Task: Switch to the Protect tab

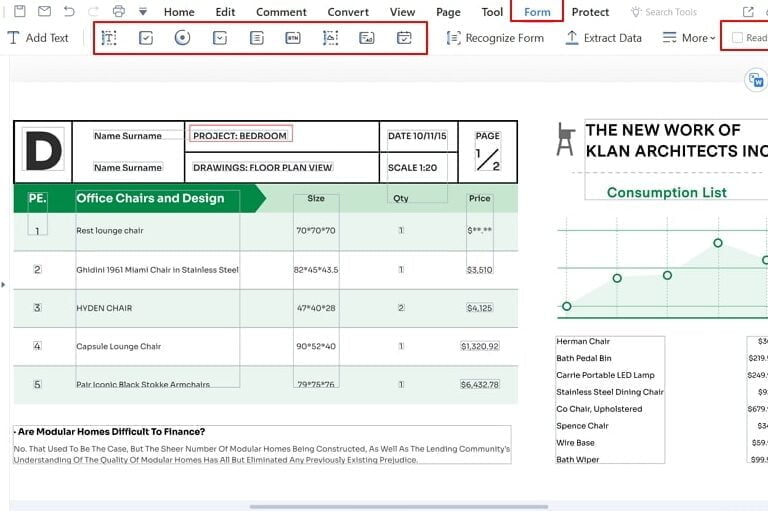Action: pos(590,12)
